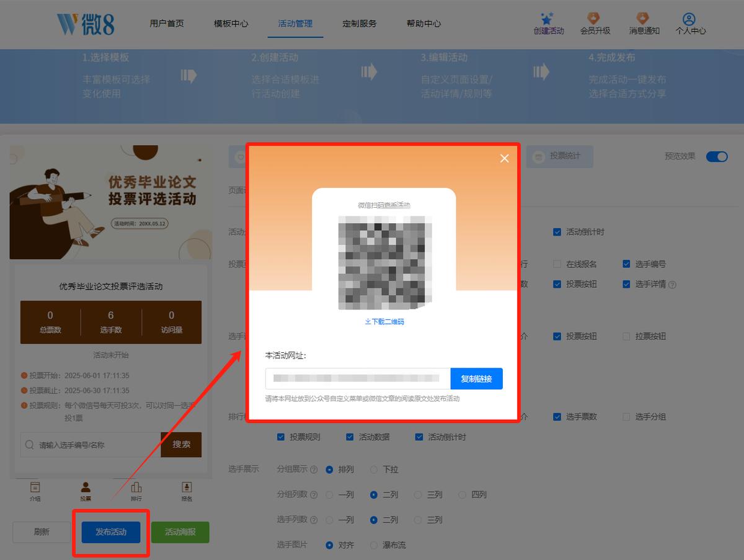Click the 下载二维码 link
The width and height of the screenshot is (744, 560).
pyautogui.click(x=384, y=322)
